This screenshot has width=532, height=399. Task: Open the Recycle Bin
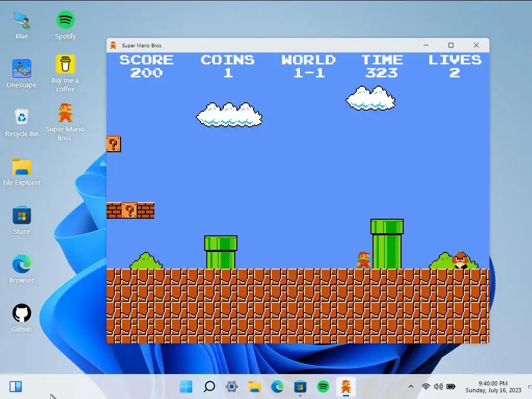coord(22,123)
